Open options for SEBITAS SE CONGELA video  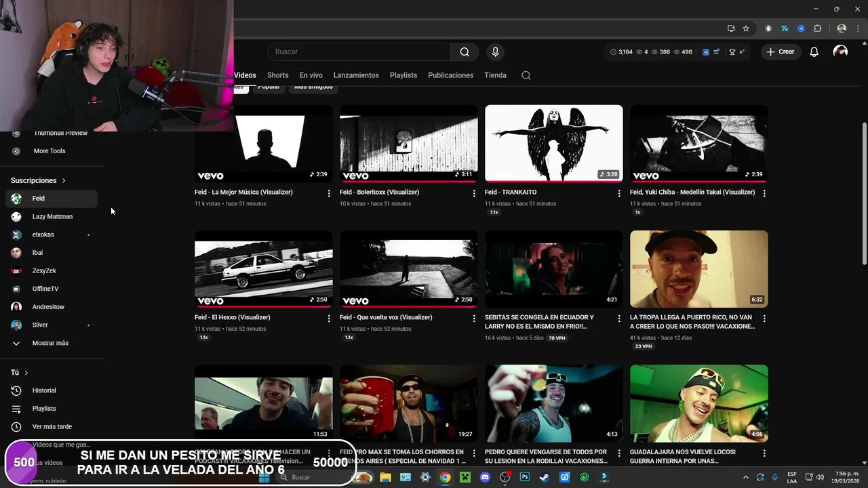point(619,319)
